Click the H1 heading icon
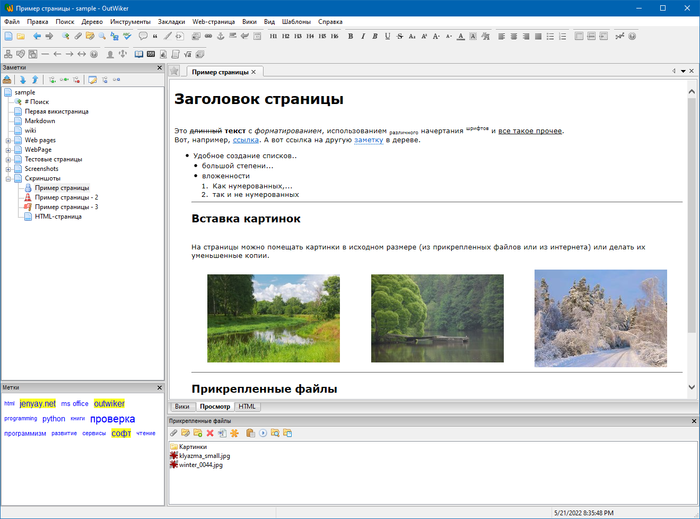Viewport: 700px width, 519px height. coord(271,36)
